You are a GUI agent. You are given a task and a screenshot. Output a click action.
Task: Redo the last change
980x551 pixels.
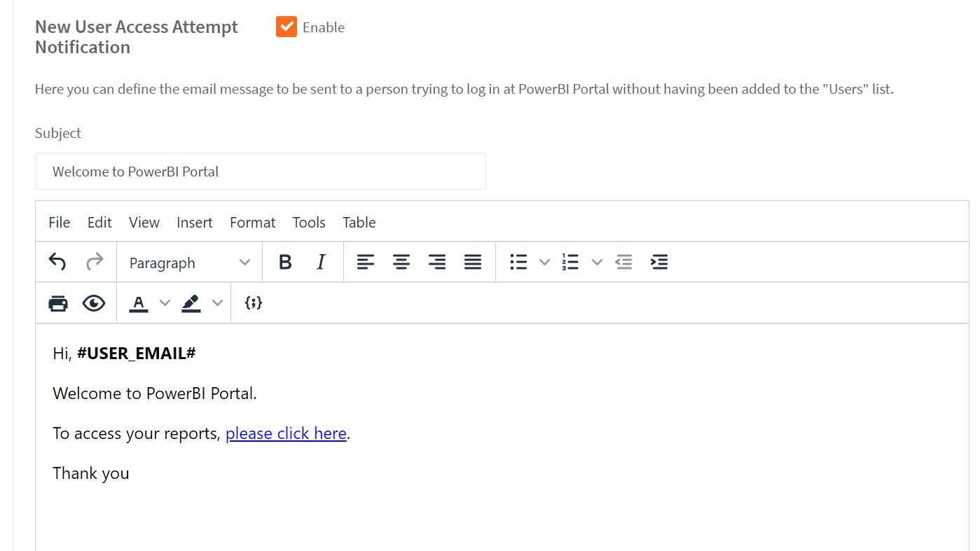(x=95, y=261)
